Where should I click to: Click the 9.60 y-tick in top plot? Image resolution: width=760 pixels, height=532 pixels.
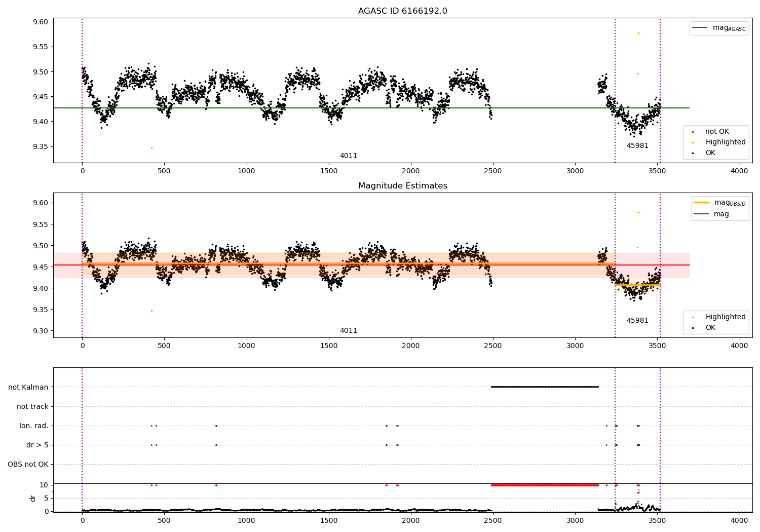tap(41, 22)
